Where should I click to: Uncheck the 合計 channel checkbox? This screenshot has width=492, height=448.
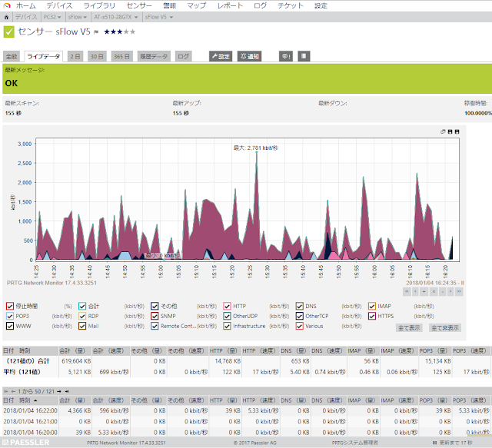pyautogui.click(x=82, y=306)
